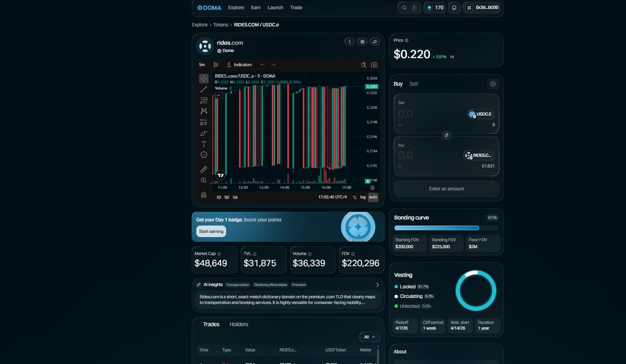Open timezone menu showing UTC+9

click(333, 197)
